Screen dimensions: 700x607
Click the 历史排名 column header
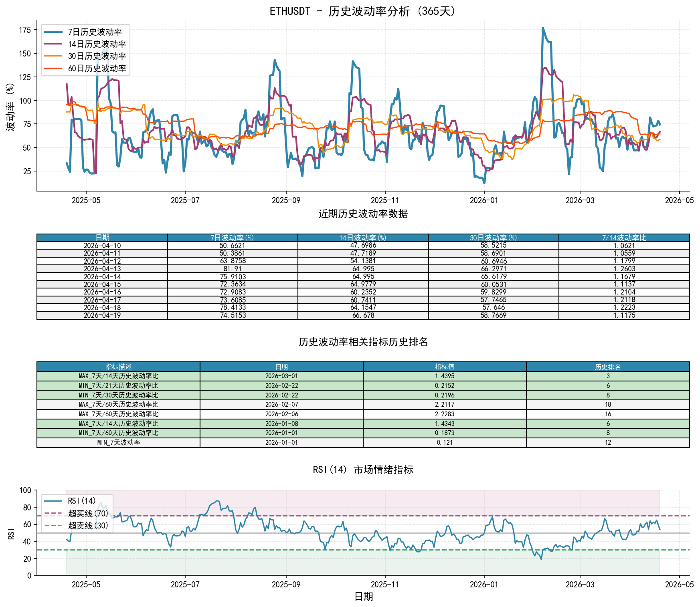(x=608, y=367)
